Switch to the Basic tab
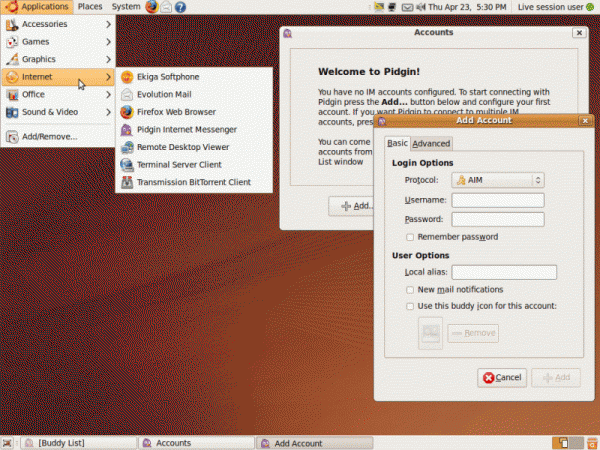The image size is (600, 450). pyautogui.click(x=397, y=143)
